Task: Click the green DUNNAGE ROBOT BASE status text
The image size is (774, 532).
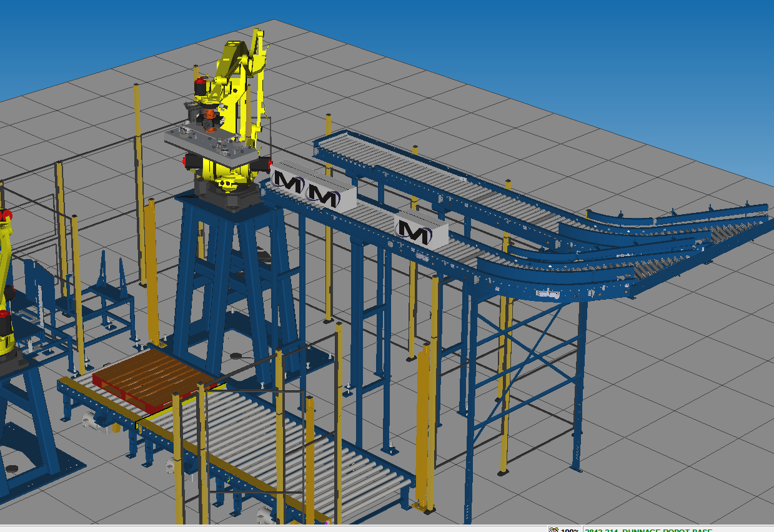Action: (x=648, y=530)
